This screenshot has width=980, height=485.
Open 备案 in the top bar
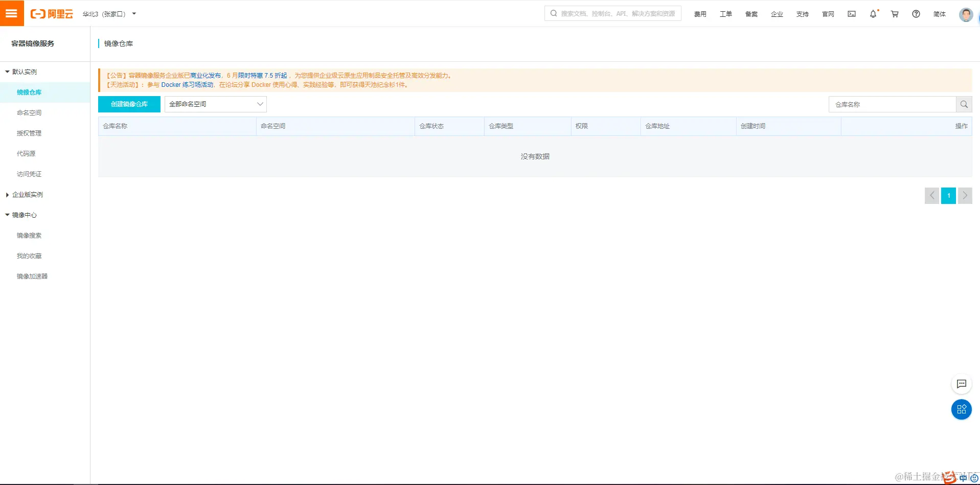tap(751, 14)
